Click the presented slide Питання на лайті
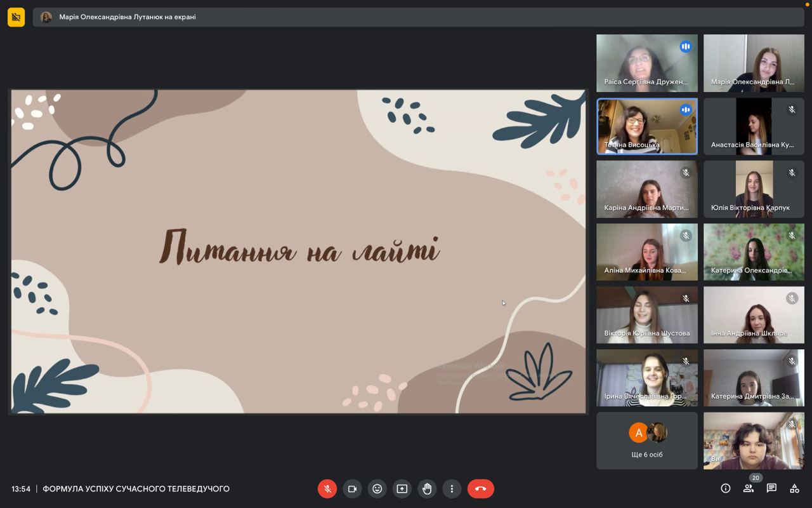The height and width of the screenshot is (508, 812). [298, 252]
